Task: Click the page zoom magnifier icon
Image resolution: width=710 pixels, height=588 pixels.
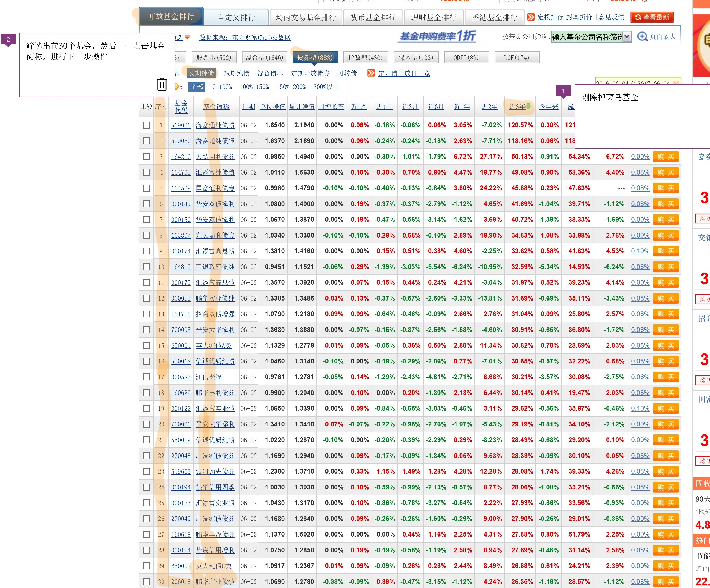Action: pyautogui.click(x=642, y=36)
